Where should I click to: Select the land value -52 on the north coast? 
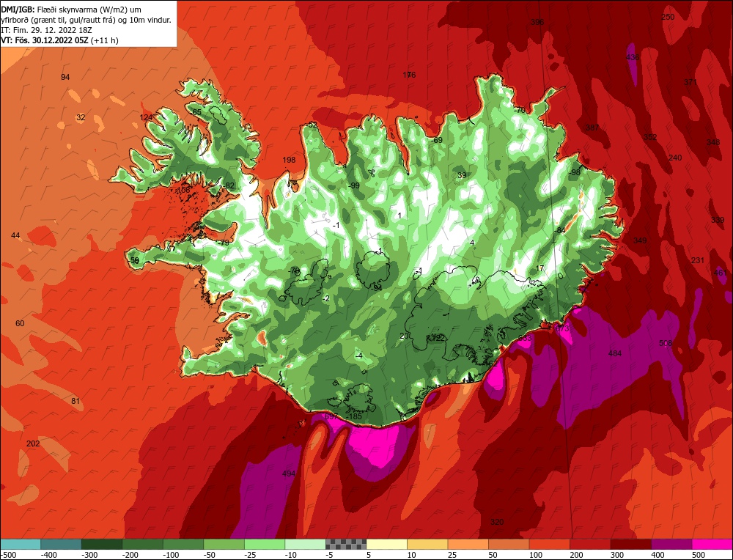312,125
